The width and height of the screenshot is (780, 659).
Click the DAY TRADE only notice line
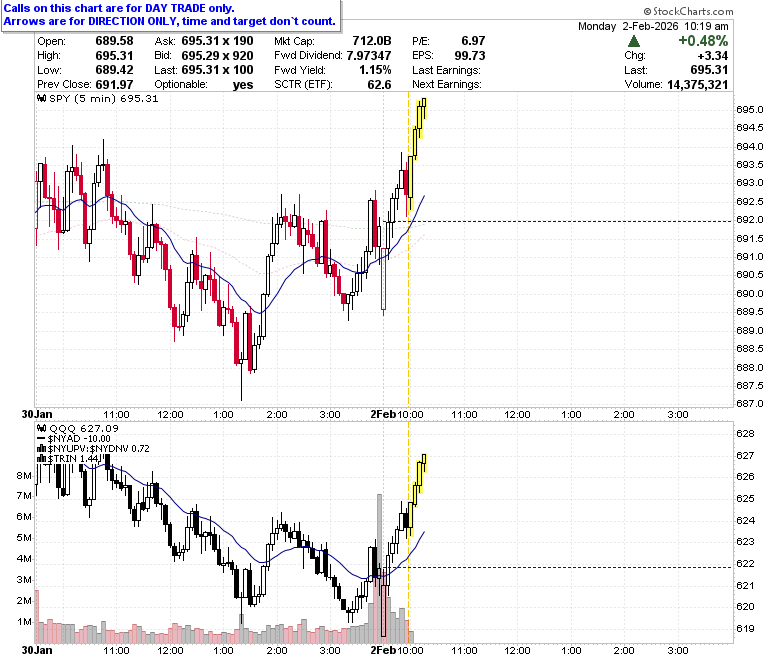119,8
